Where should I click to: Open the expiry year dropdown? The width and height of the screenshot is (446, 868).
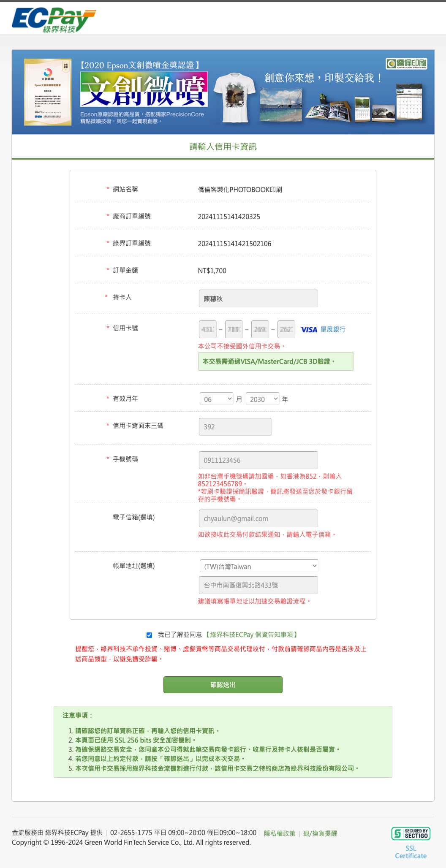[x=262, y=399]
